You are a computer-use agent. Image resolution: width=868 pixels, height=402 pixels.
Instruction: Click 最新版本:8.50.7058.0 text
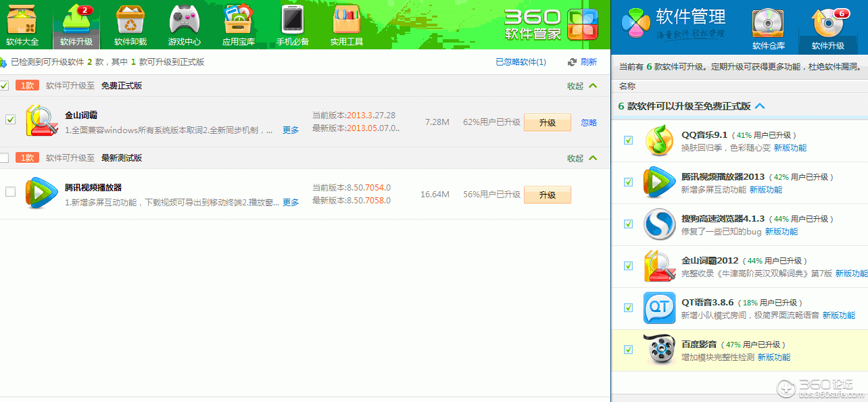pos(352,201)
